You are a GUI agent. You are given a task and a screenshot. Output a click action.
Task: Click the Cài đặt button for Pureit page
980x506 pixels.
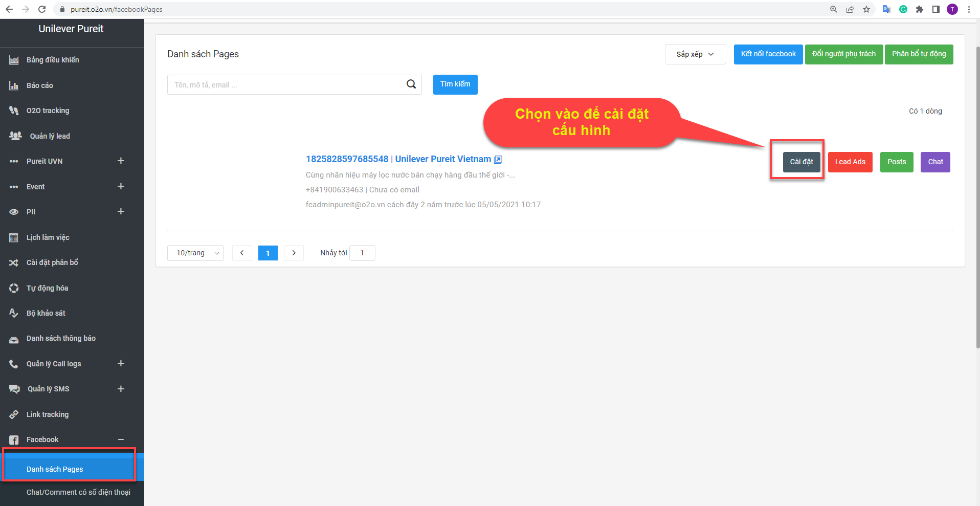[801, 162]
